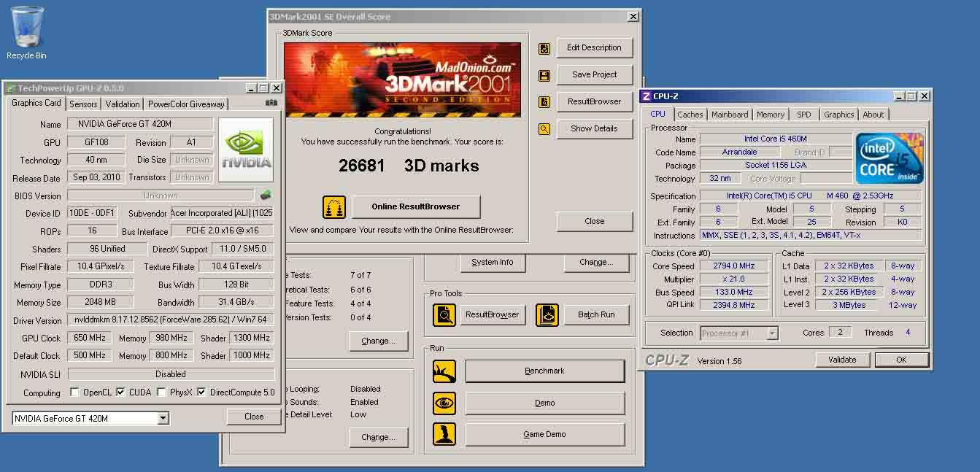980x472 pixels.
Task: Click the GPU-Z title bar icon
Action: click(10, 88)
